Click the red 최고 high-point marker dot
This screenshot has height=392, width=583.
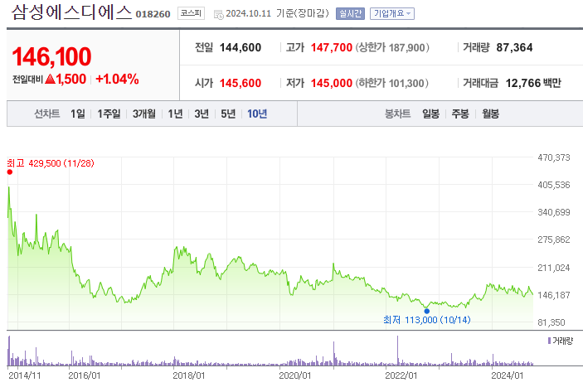pos(10,172)
